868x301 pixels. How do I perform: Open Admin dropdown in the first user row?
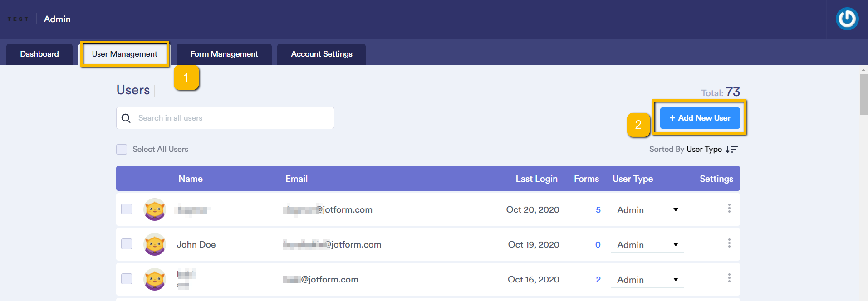pyautogui.click(x=647, y=210)
